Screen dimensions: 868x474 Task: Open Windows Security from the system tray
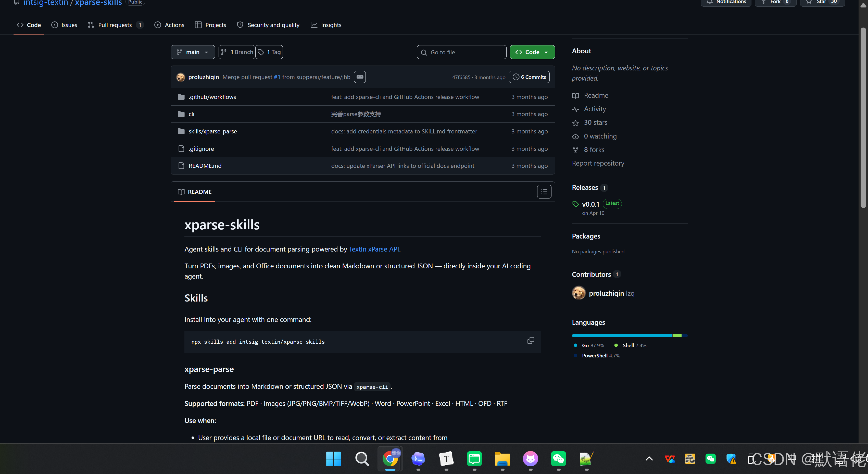click(x=731, y=459)
